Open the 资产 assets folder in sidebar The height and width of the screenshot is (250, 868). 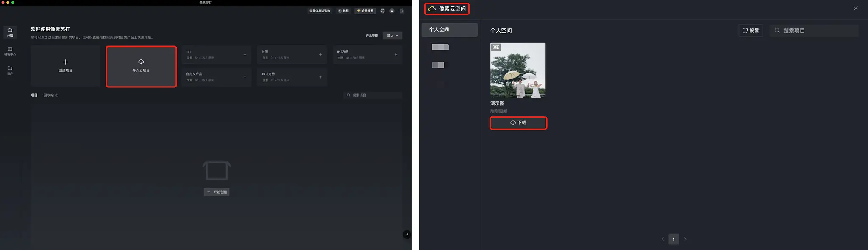pyautogui.click(x=10, y=70)
